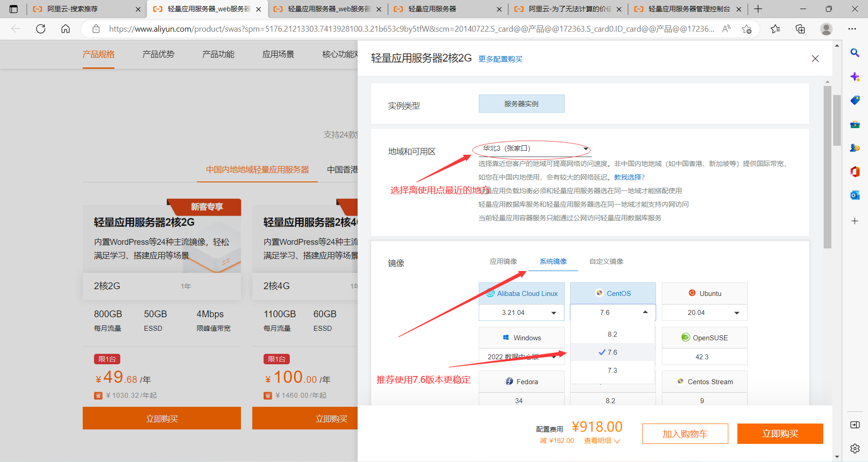868x462 pixels.
Task: Toggle read aloud icon in address bar
Action: click(x=726, y=29)
